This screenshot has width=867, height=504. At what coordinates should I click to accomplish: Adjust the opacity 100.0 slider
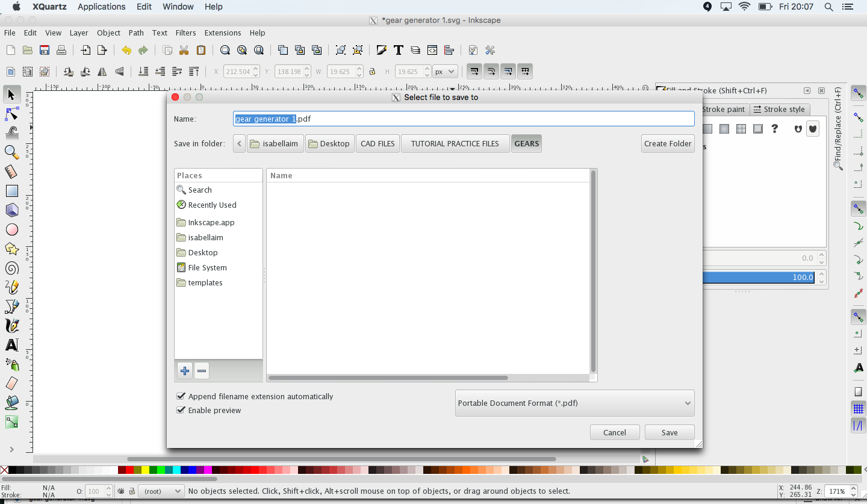tap(759, 277)
